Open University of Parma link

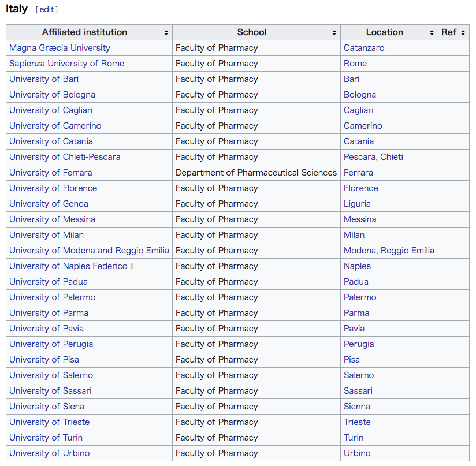tap(49, 313)
